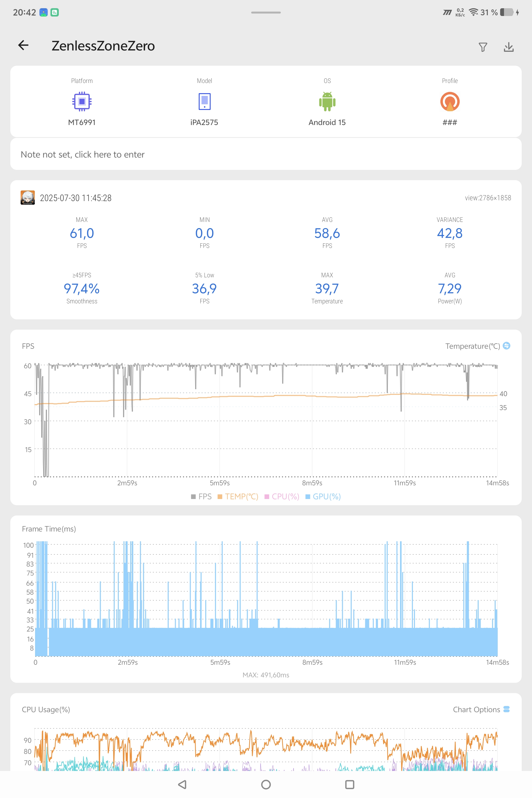Tap the 5% Low value '36,9'
The width and height of the screenshot is (532, 798).
(x=205, y=288)
